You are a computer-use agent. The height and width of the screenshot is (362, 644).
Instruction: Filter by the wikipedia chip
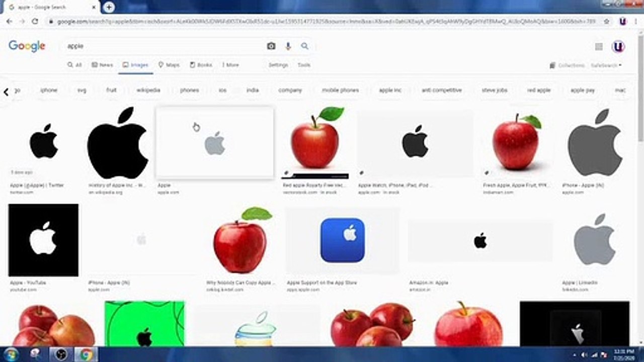click(x=148, y=90)
